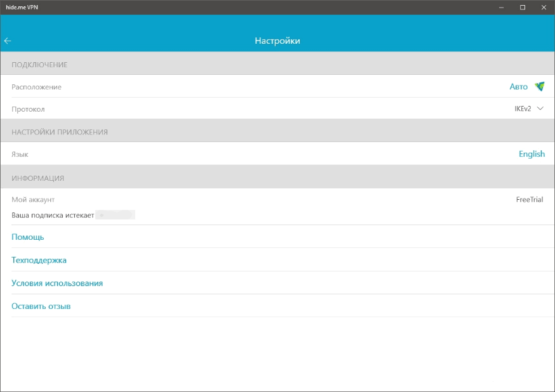Change the language from English
The height and width of the screenshot is (392, 555).
532,154
